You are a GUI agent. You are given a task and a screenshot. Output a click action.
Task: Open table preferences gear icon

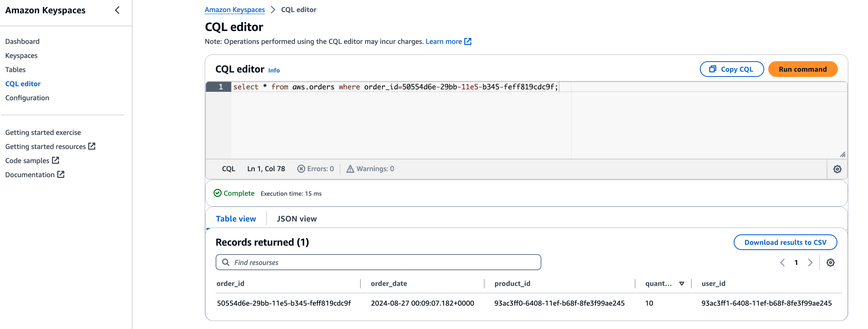click(831, 263)
